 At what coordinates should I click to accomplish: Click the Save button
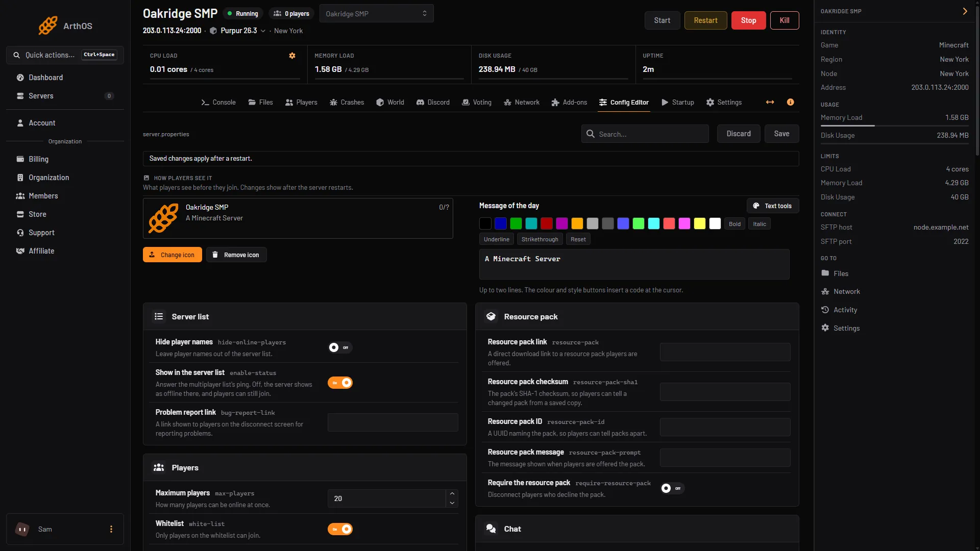pos(781,134)
